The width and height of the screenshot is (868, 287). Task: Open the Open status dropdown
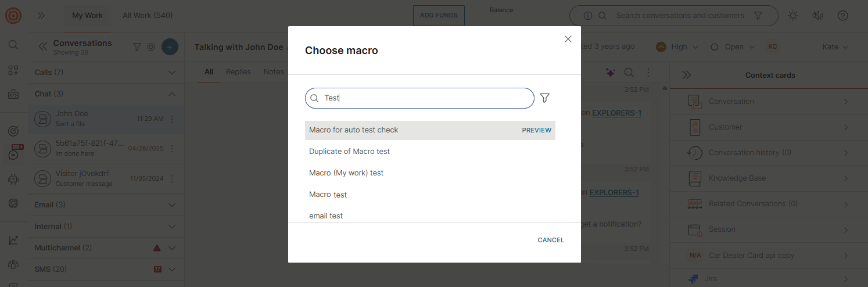pyautogui.click(x=733, y=47)
